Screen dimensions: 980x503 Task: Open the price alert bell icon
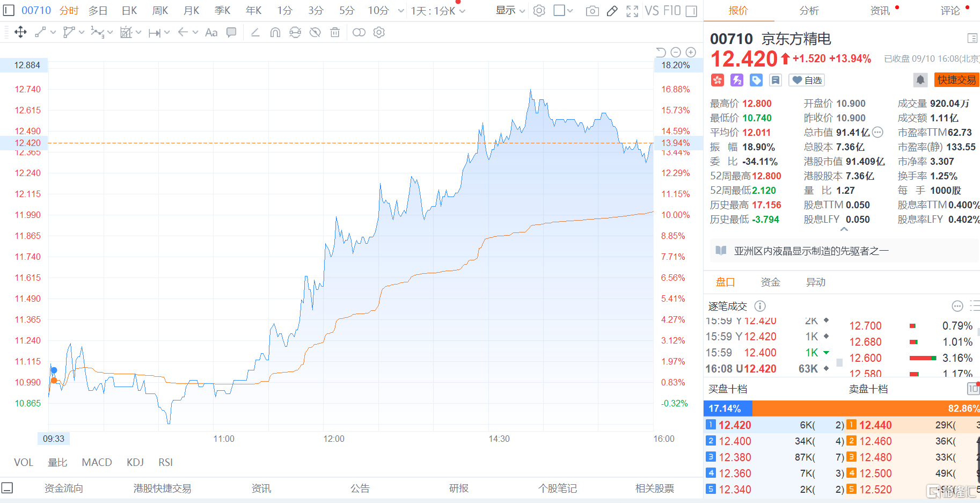(x=920, y=80)
